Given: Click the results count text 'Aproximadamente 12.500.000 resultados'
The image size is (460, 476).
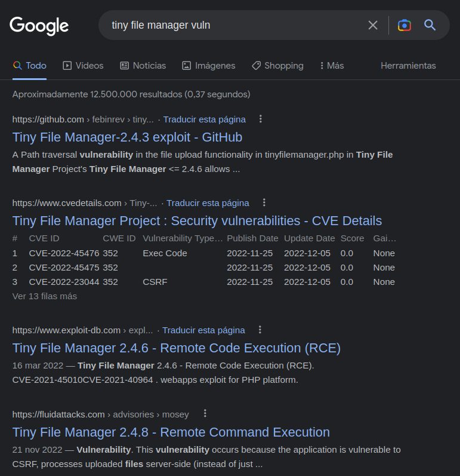Looking at the screenshot, I should pos(97,94).
